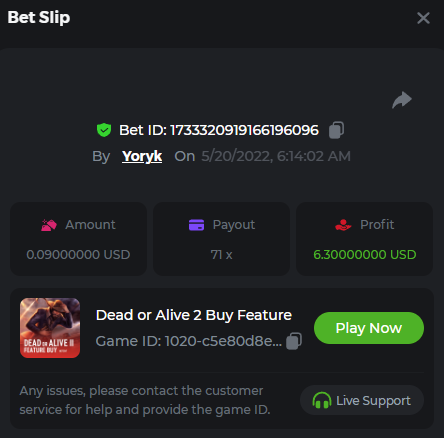Click the pink Amount icon
The height and width of the screenshot is (438, 444).
(x=49, y=225)
